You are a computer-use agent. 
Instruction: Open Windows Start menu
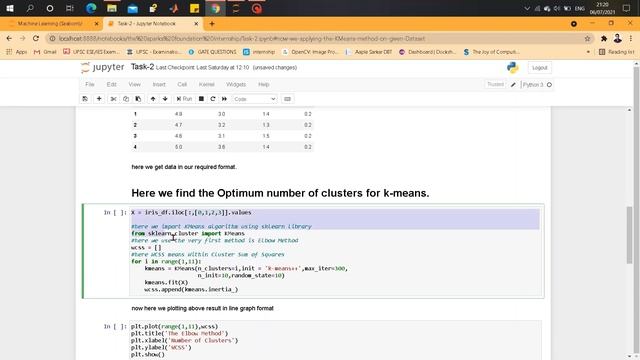point(10,8)
